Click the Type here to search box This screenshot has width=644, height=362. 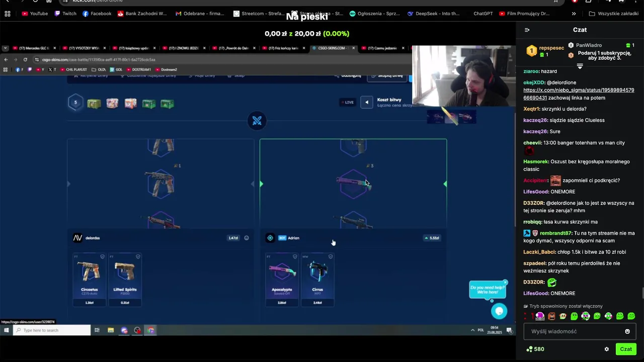pyautogui.click(x=52, y=330)
